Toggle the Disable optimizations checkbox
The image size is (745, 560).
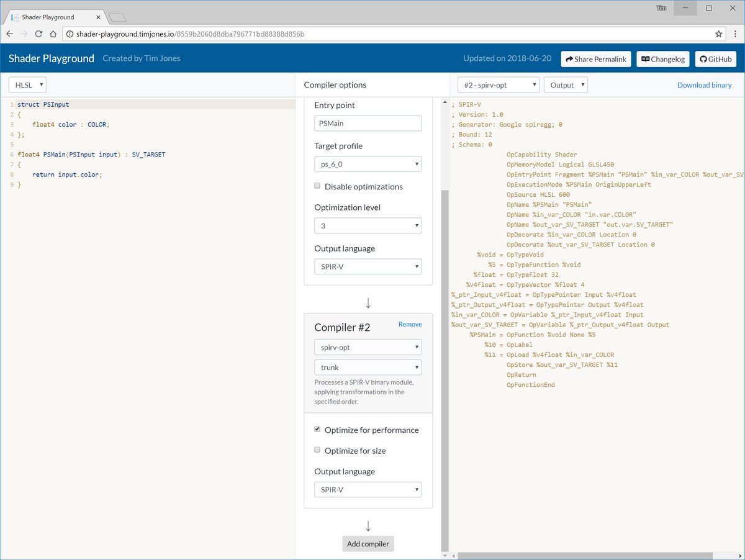317,186
